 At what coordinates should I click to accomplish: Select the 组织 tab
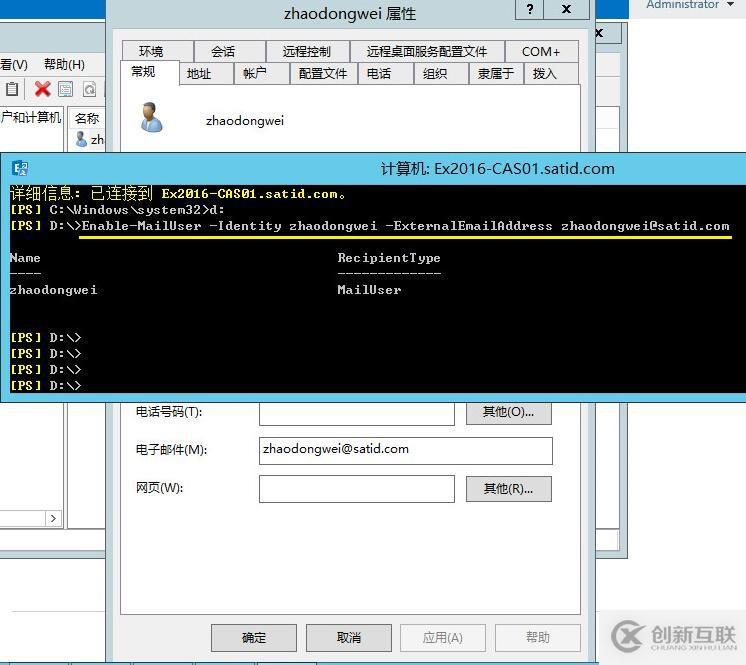pyautogui.click(x=441, y=74)
